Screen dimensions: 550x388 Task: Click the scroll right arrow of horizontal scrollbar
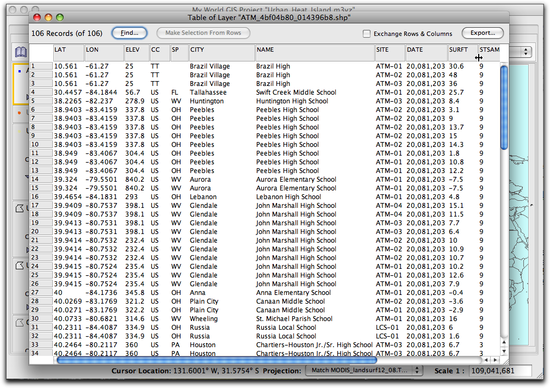495,360
